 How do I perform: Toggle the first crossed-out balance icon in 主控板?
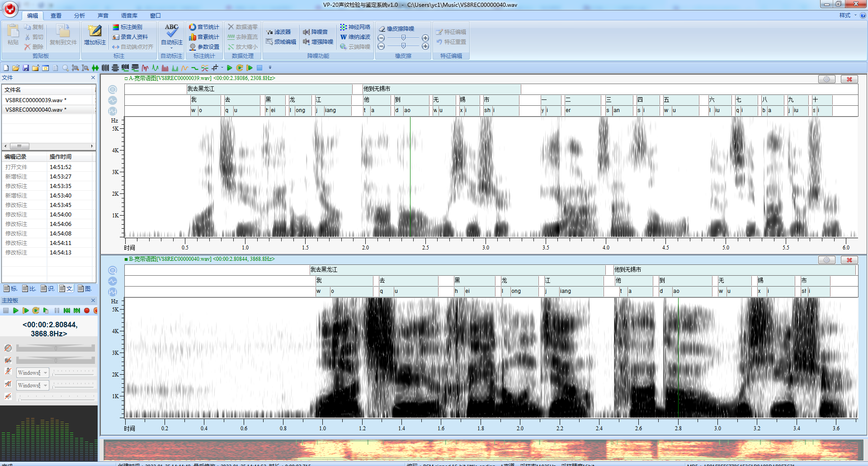tap(8, 348)
